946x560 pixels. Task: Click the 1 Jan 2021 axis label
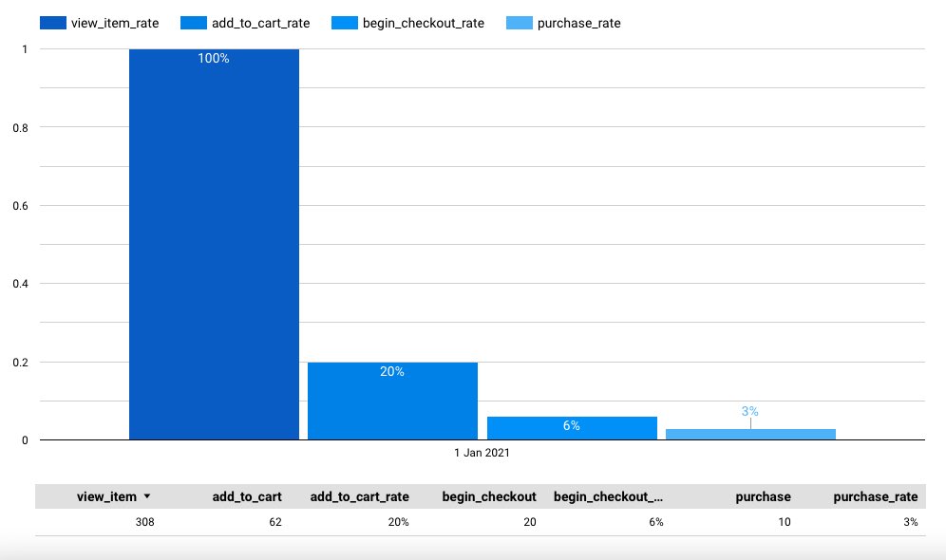482,453
